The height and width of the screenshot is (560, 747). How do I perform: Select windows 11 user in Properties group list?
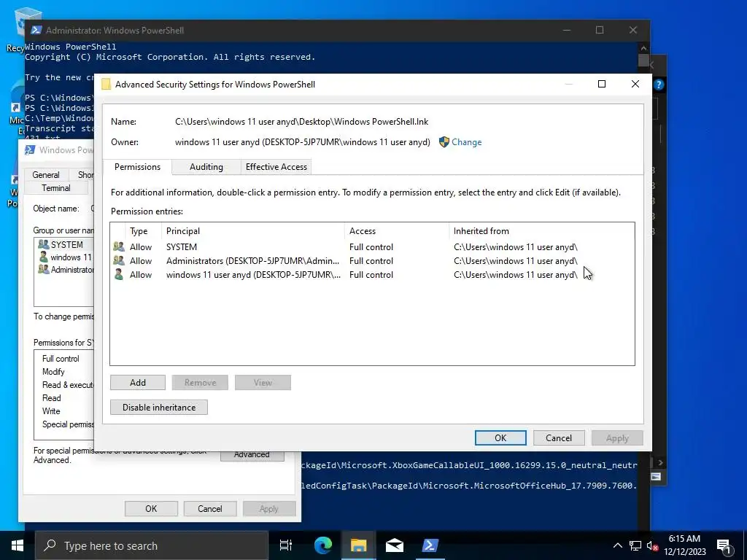click(66, 257)
